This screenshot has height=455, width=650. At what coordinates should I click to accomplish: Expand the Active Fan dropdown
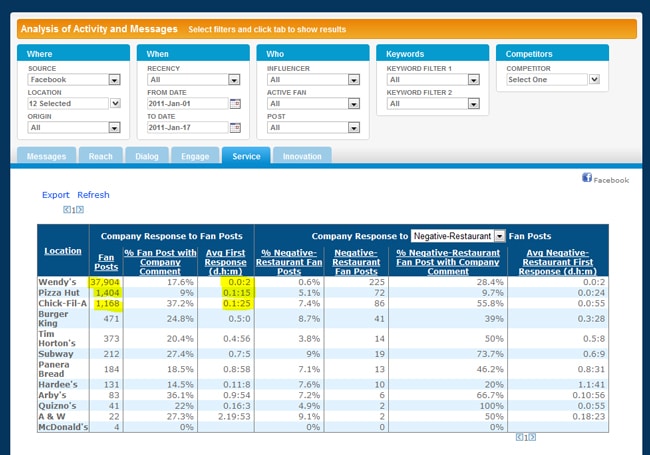(313, 104)
